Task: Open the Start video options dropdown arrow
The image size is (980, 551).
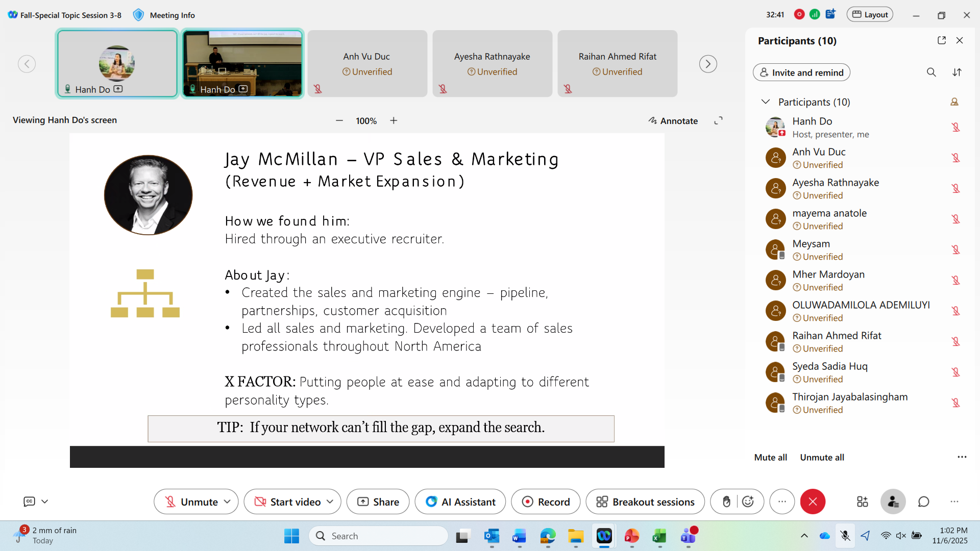Action: point(330,502)
